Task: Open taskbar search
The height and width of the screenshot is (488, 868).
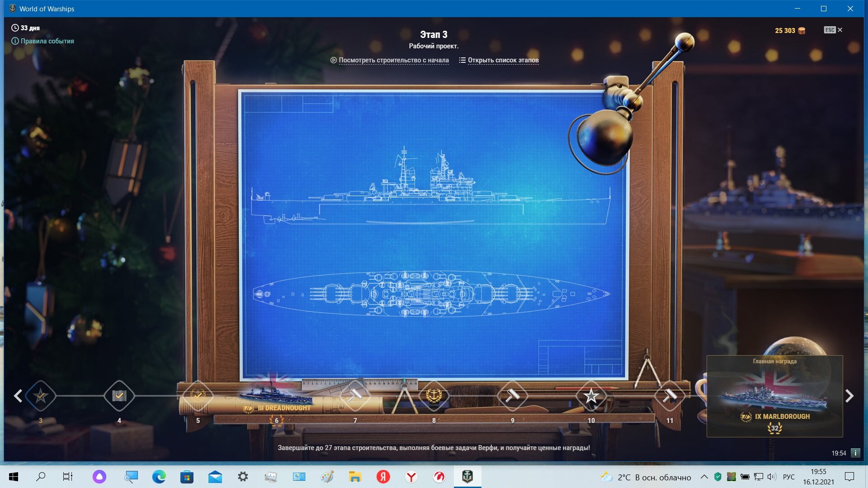Action: [41, 477]
